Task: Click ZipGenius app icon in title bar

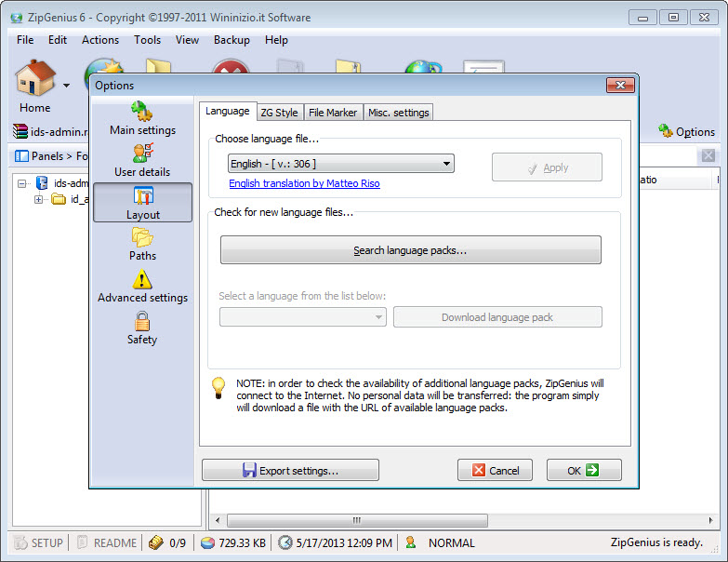Action: (x=17, y=18)
